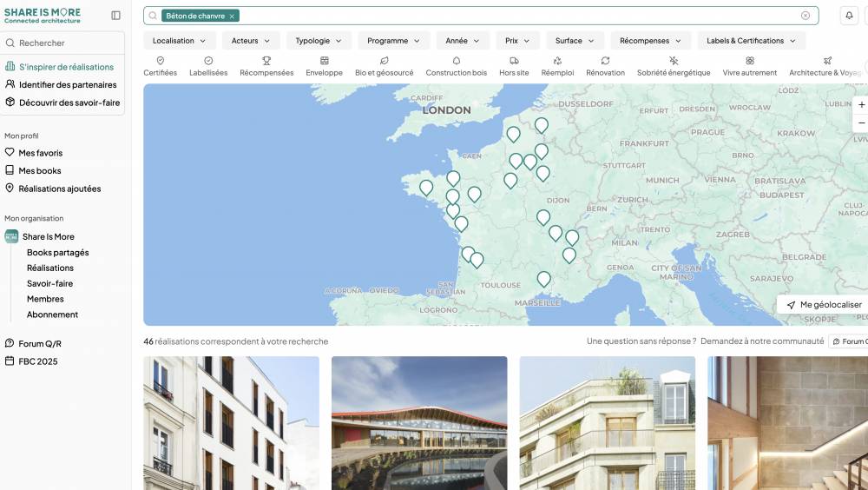Click the map pin in Brittany west tip
Viewport: 868px width, 490px height.
pyautogui.click(x=426, y=188)
